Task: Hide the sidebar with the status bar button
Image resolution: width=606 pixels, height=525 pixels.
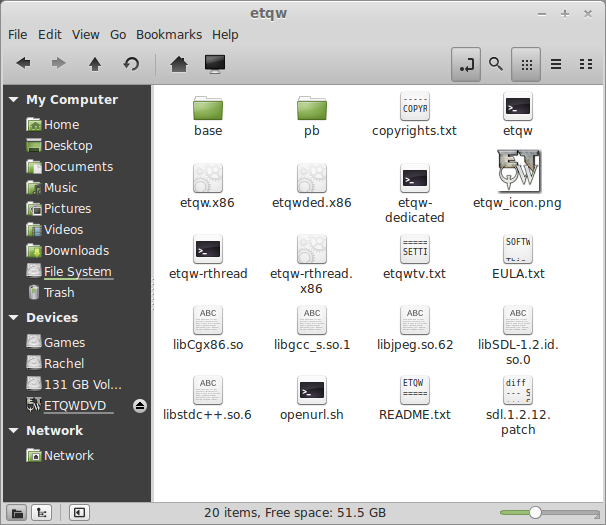Action: point(79,513)
